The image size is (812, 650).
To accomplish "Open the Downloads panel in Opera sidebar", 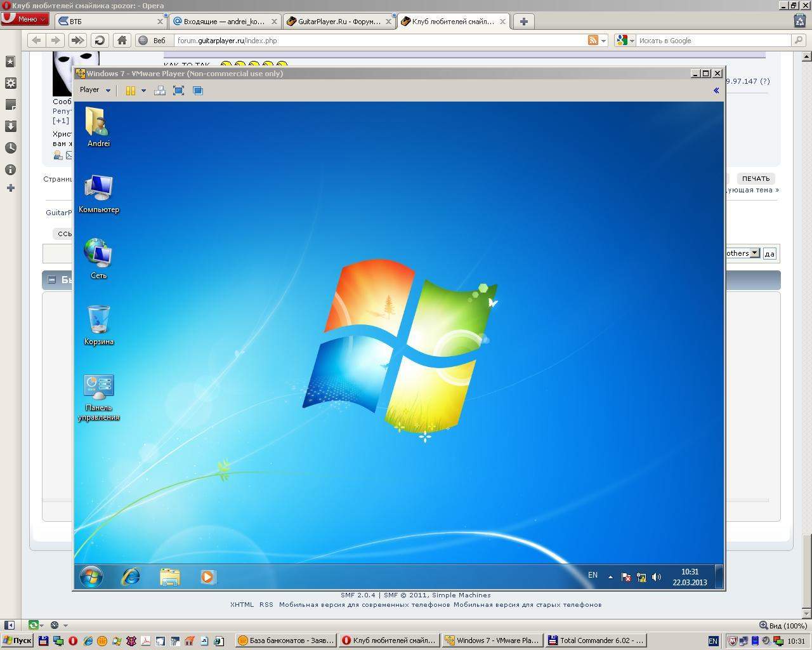I will pos(10,126).
